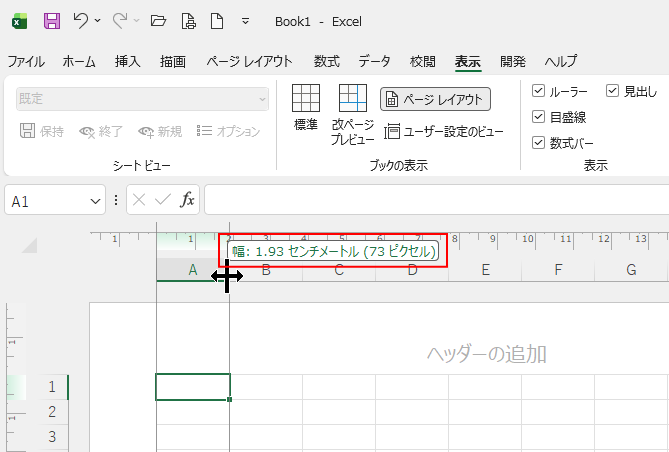Viewport: 669px width, 452px height.
Task: Switch to the 校閲 tab
Action: pos(422,61)
